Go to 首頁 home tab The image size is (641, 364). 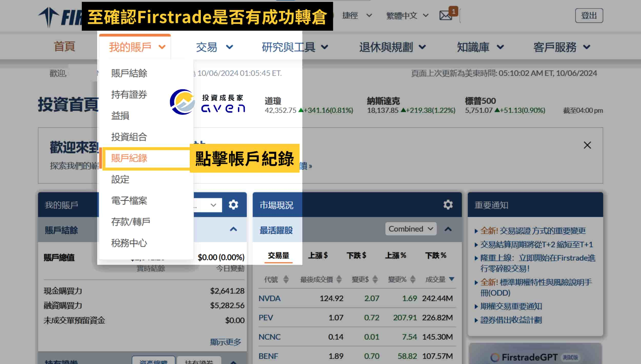pos(64,47)
